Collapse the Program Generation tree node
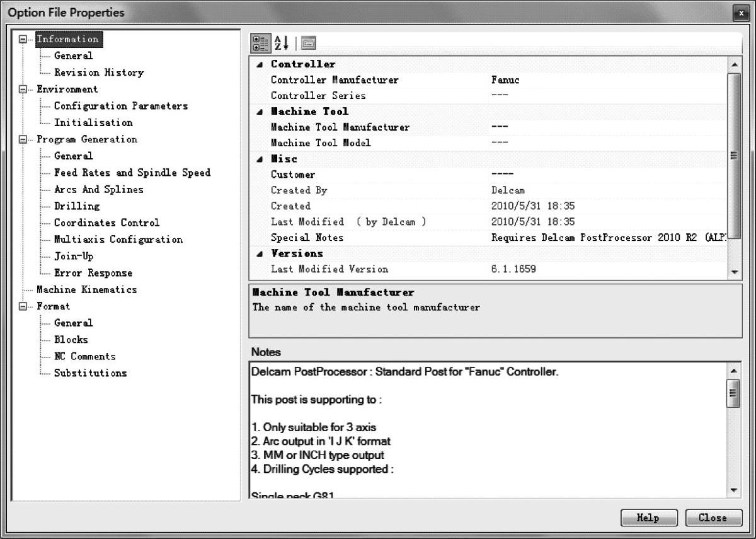 tap(24, 139)
